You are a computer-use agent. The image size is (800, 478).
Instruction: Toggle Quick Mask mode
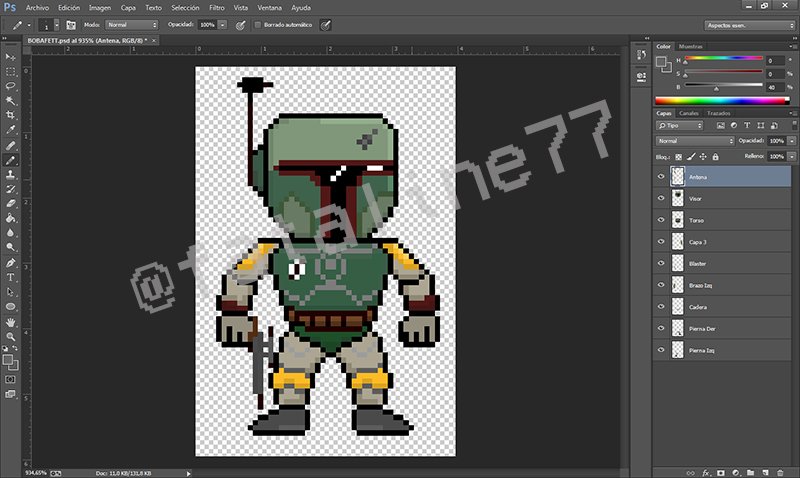[x=10, y=380]
